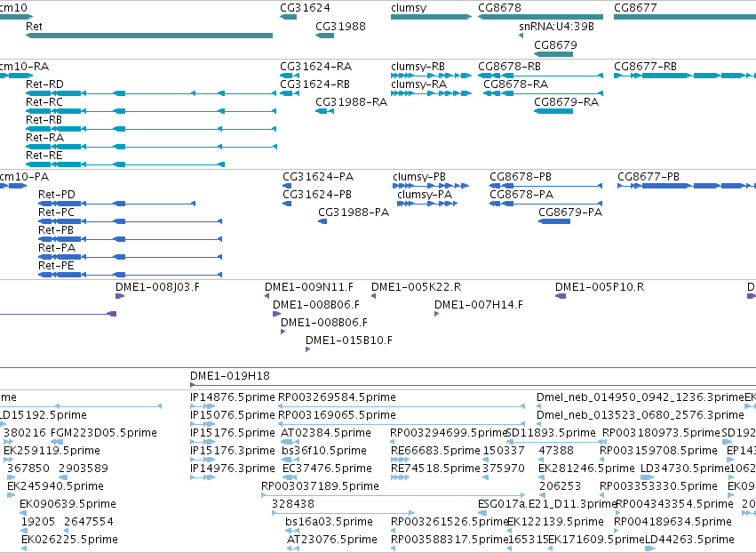
Task: Click the ESG017a.E21_D11.3prime EST label
Action: click(548, 504)
